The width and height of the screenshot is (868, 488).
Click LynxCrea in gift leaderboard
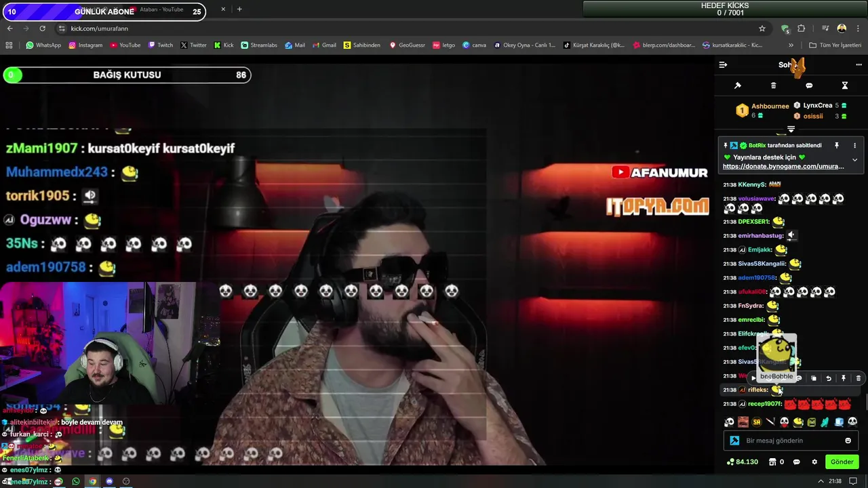(817, 106)
